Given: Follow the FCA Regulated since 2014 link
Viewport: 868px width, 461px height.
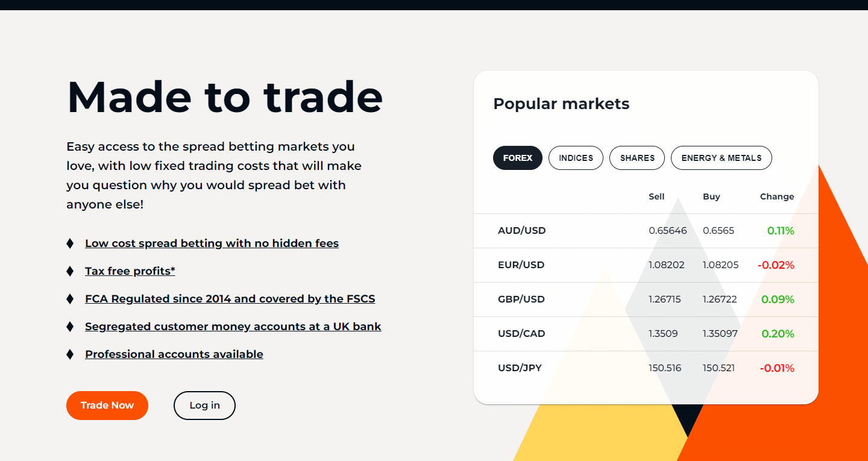Looking at the screenshot, I should click(230, 298).
